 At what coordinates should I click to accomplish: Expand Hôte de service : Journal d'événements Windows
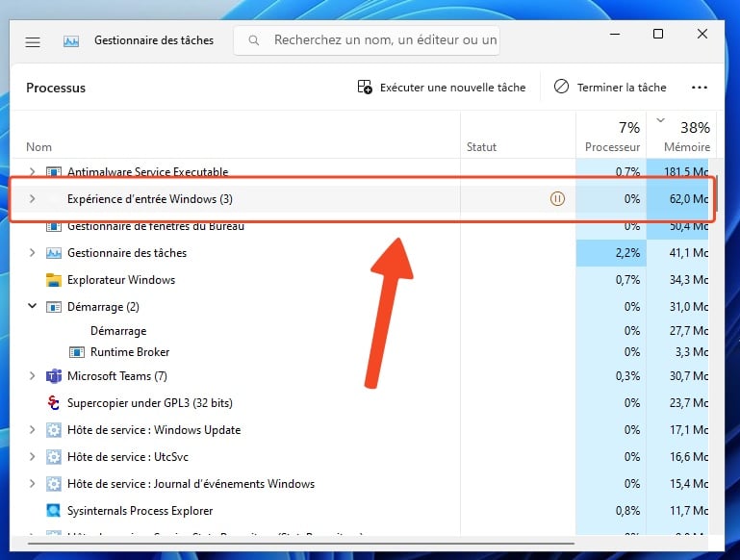pyautogui.click(x=32, y=484)
